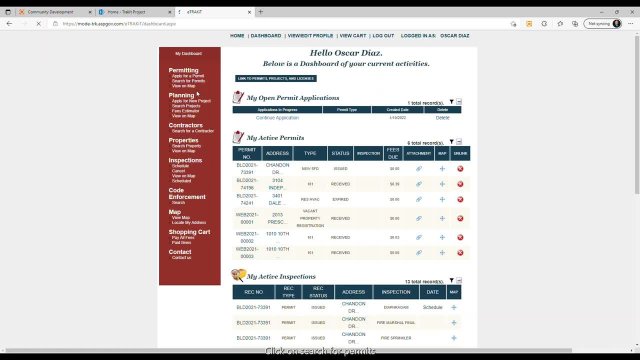Collapse the My Active Permits section

click(459, 142)
